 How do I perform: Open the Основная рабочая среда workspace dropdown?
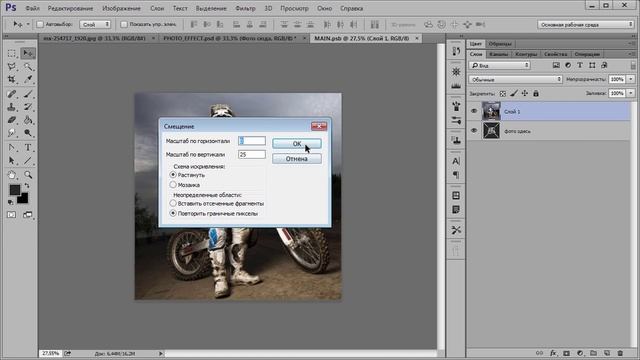585,24
